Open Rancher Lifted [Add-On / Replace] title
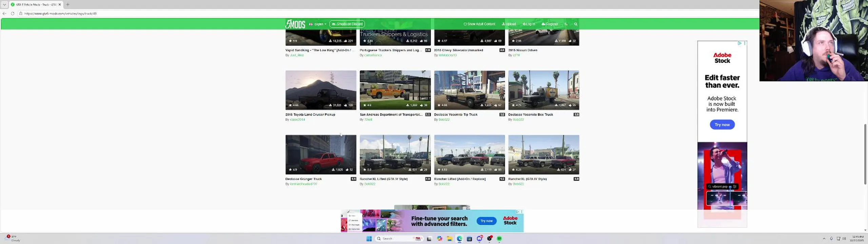 (x=460, y=179)
